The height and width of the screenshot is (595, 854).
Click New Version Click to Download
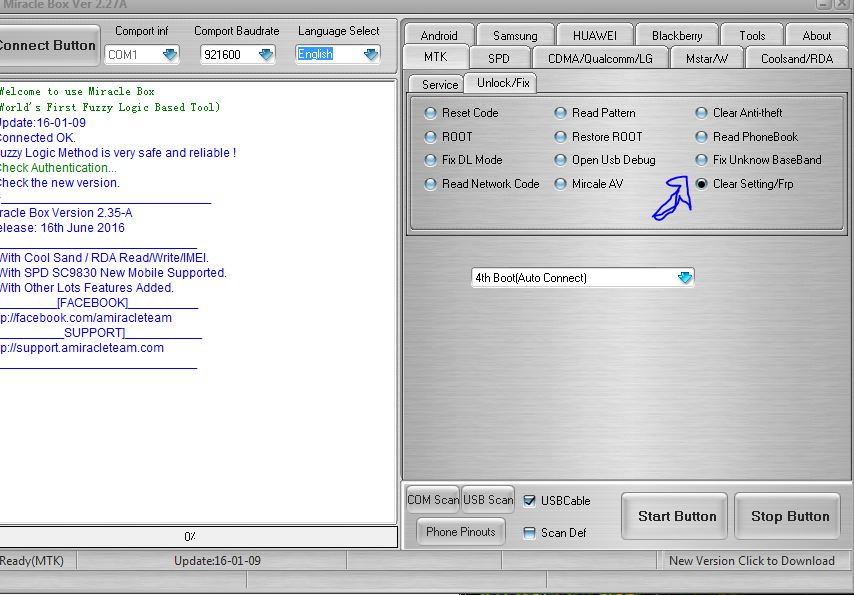click(752, 561)
